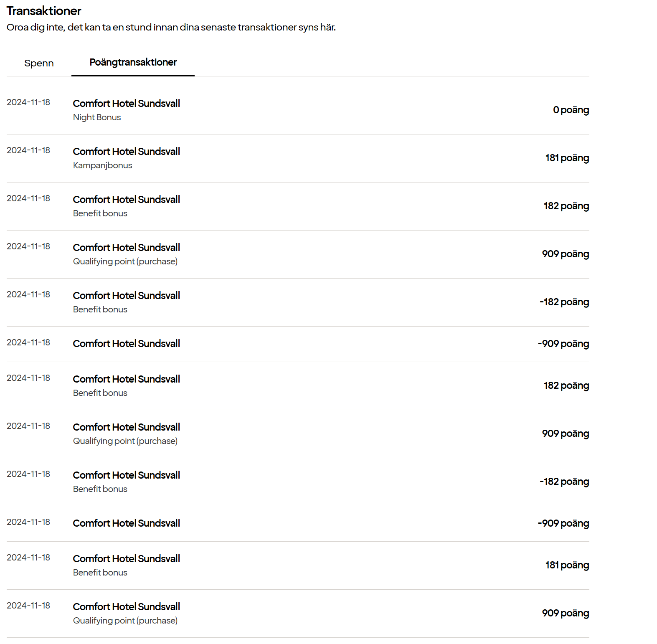Click the "0 poäng" amount
The height and width of the screenshot is (644, 657).
point(571,110)
